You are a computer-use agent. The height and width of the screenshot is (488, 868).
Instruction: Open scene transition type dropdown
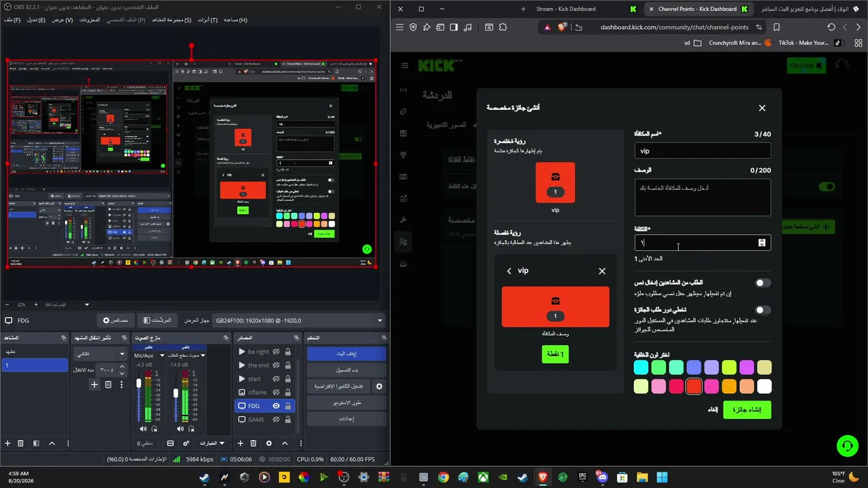(100, 354)
